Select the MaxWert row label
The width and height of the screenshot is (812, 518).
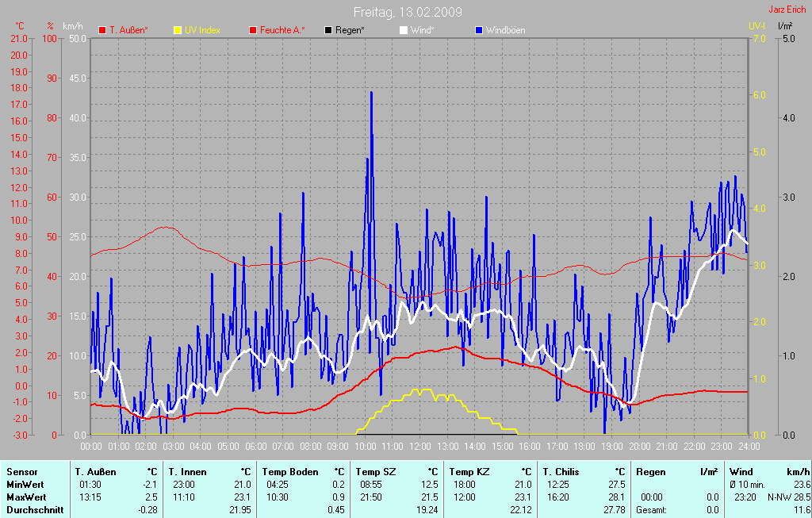[25, 497]
